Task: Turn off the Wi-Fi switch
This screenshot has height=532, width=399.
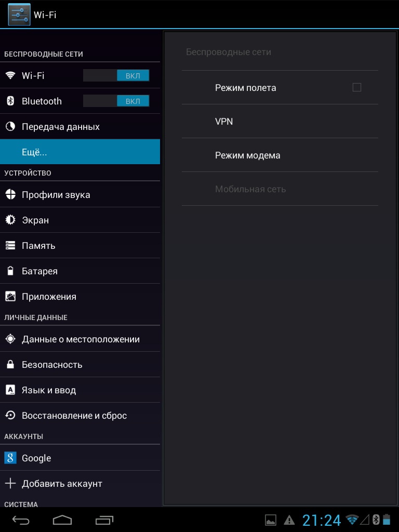Action: point(116,75)
